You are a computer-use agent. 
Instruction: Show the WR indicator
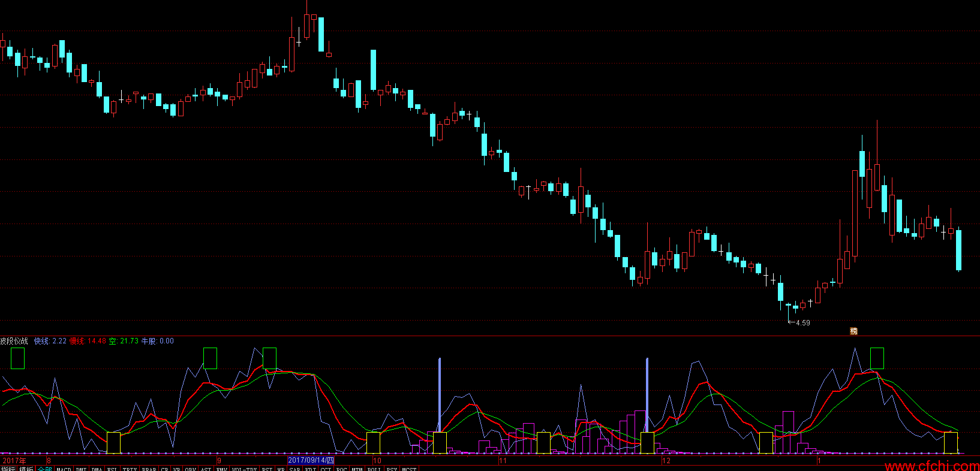(281, 469)
